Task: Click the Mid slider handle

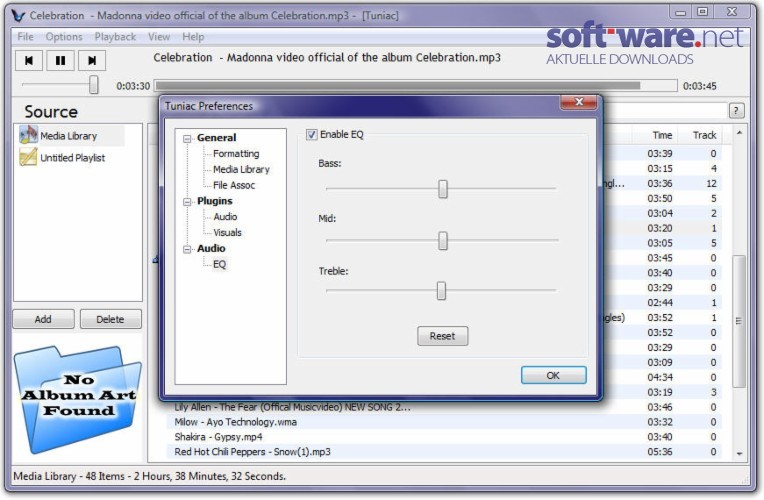Action: point(442,240)
